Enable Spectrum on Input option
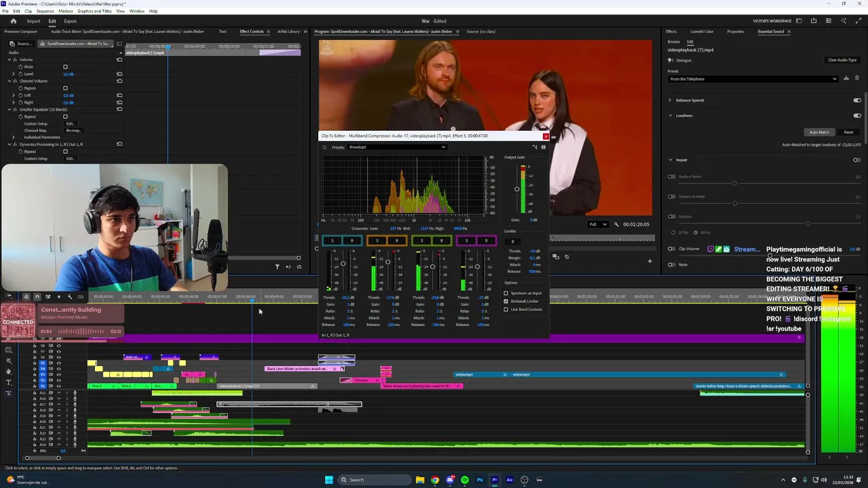The width and height of the screenshot is (868, 488). (x=506, y=293)
